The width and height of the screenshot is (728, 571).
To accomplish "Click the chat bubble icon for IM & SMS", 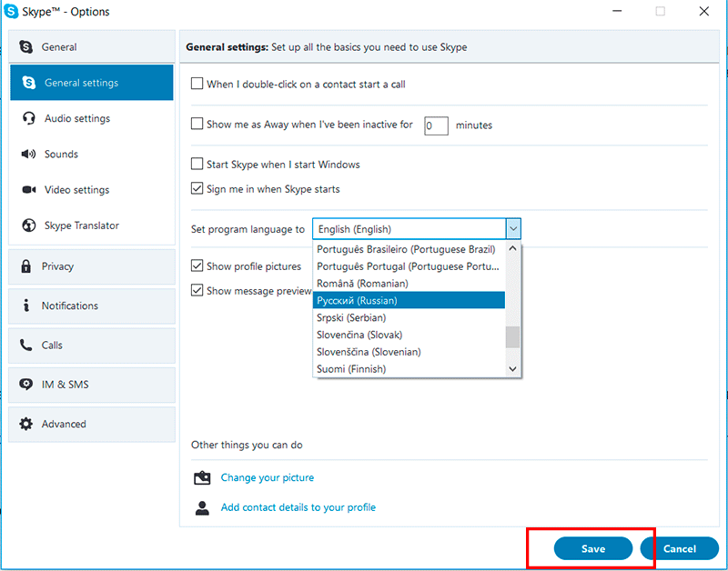I will [25, 385].
